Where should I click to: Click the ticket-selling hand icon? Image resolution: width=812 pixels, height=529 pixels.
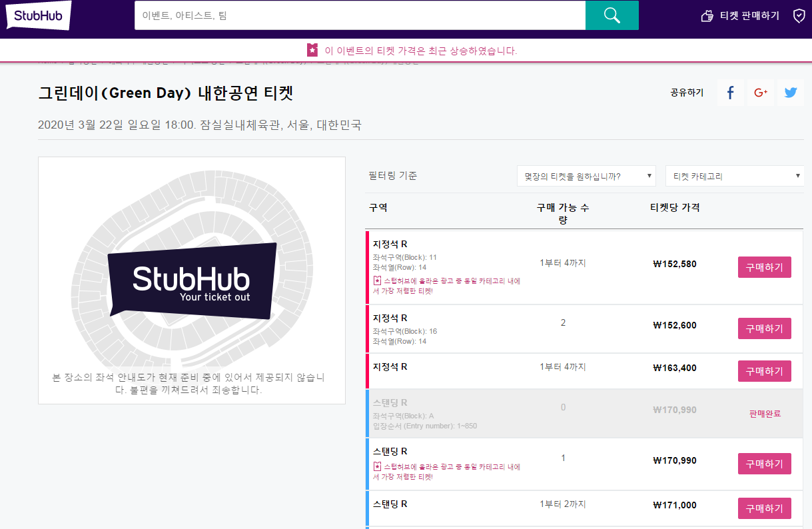pyautogui.click(x=707, y=15)
